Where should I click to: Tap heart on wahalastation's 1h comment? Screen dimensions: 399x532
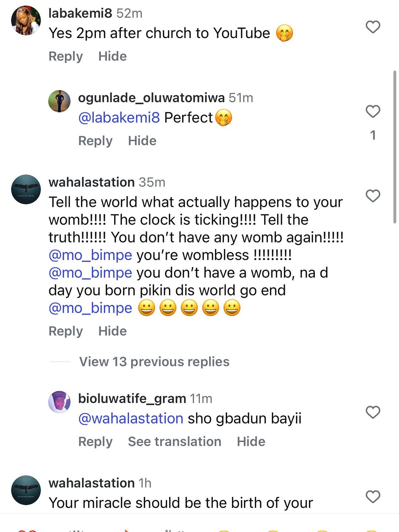tap(373, 497)
